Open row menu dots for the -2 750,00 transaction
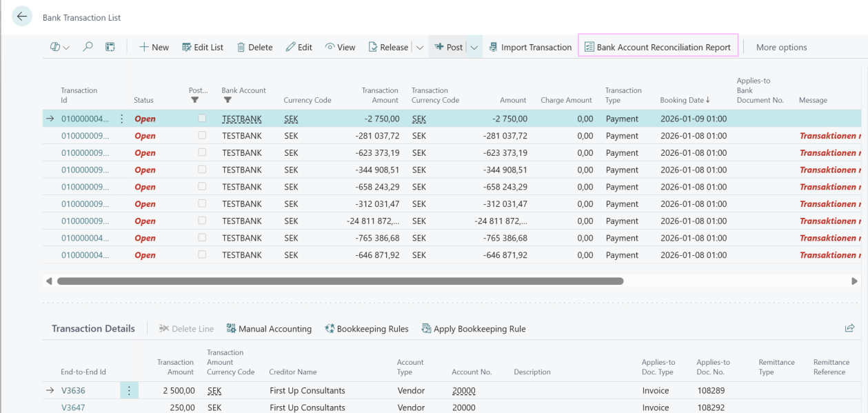The height and width of the screenshot is (413, 868). [x=123, y=119]
